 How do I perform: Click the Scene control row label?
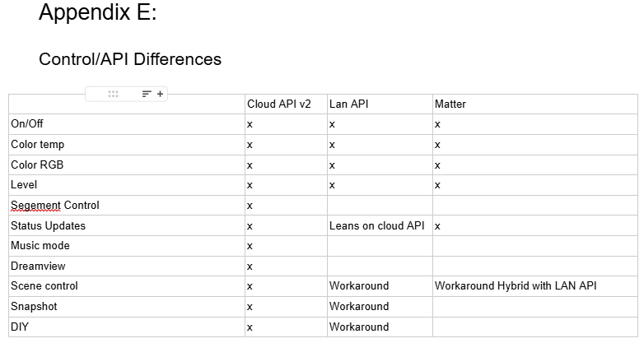tap(44, 286)
